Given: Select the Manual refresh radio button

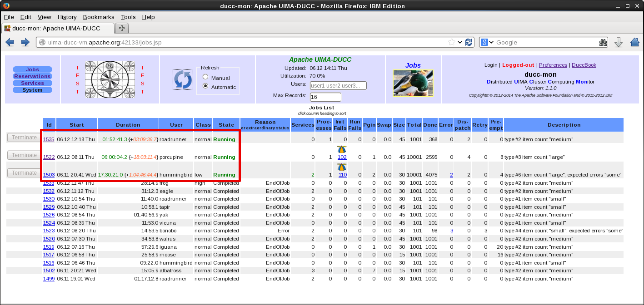Looking at the screenshot, I should (205, 78).
